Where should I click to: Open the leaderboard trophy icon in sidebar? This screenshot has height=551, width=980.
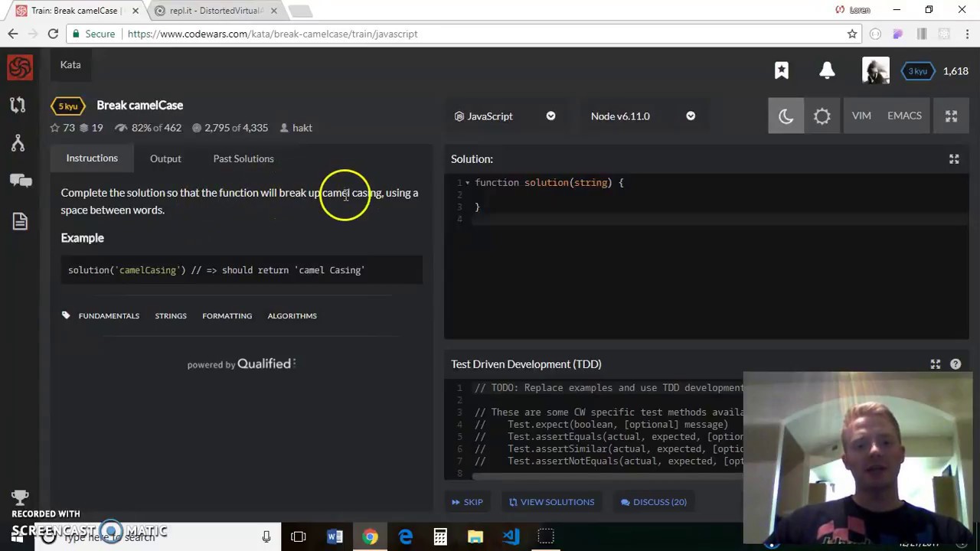coord(20,498)
